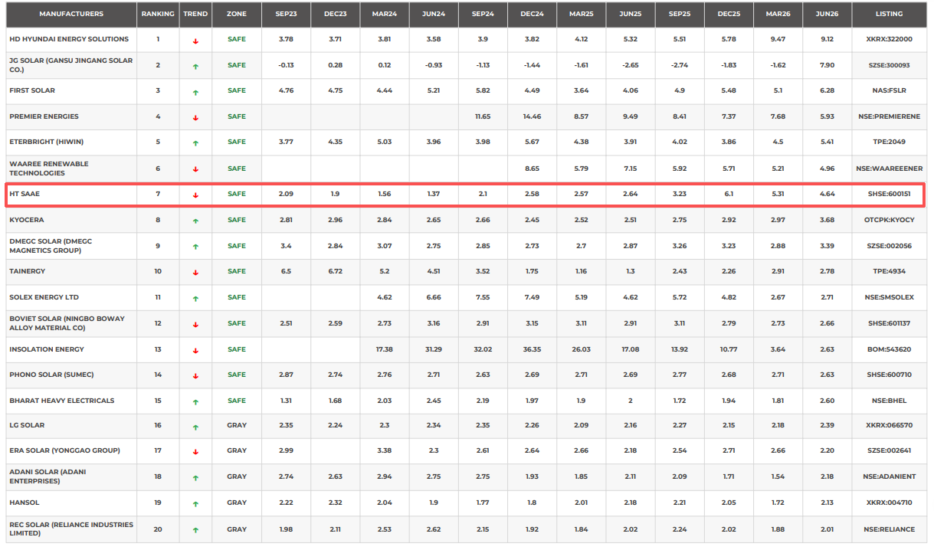Image resolution: width=934 pixels, height=560 pixels.
Task: Click the red down trend arrow for Tainergy
Action: [195, 272]
